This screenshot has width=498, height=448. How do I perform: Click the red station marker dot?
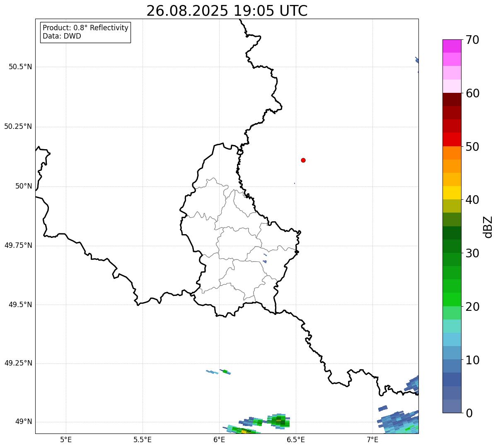[x=303, y=160]
